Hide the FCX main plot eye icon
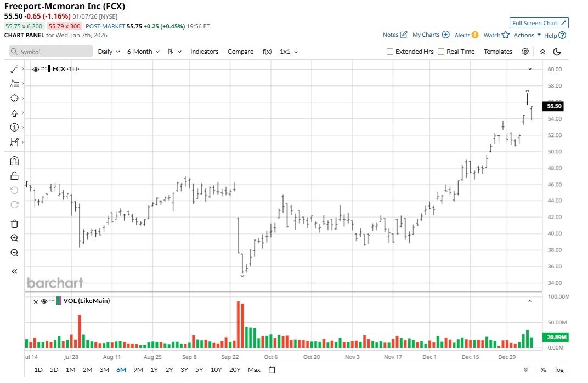 point(36,70)
